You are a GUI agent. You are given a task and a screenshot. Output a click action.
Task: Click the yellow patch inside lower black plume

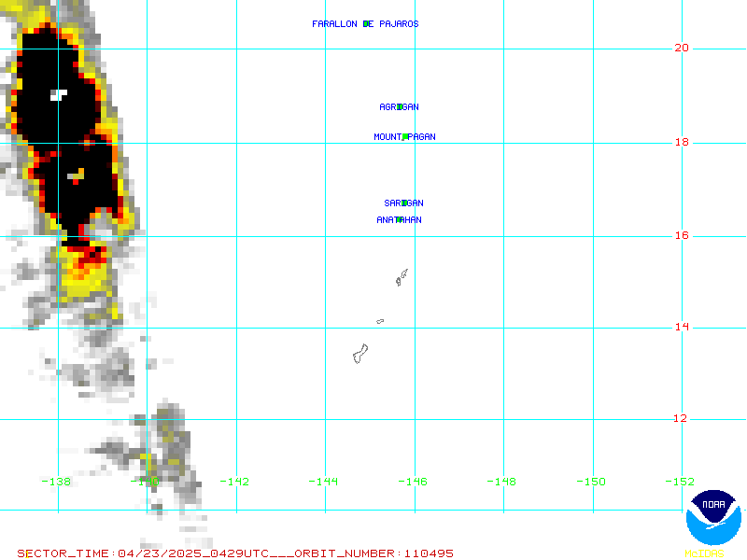pos(77,175)
